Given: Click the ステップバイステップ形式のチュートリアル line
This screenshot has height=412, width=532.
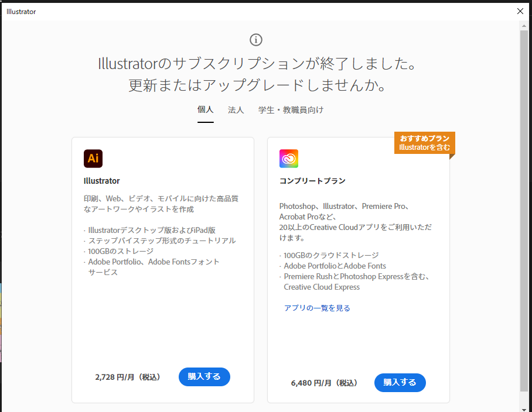Looking at the screenshot, I should click(x=162, y=241).
